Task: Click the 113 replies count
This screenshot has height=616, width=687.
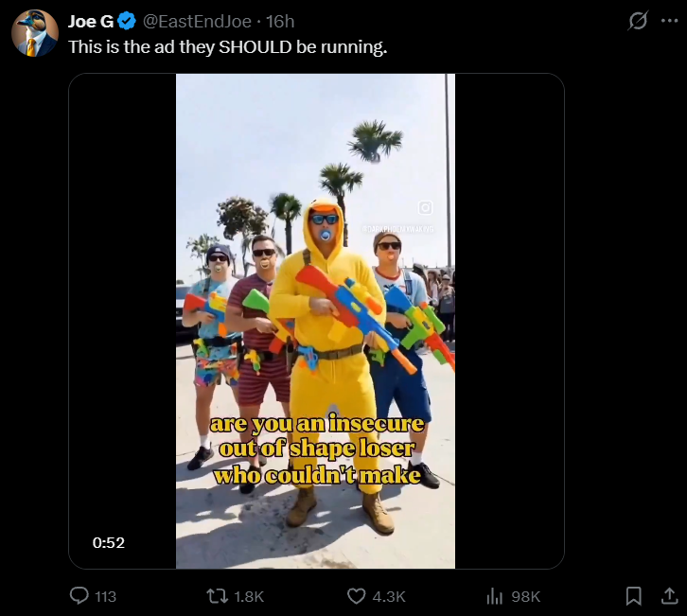Action: [x=106, y=596]
